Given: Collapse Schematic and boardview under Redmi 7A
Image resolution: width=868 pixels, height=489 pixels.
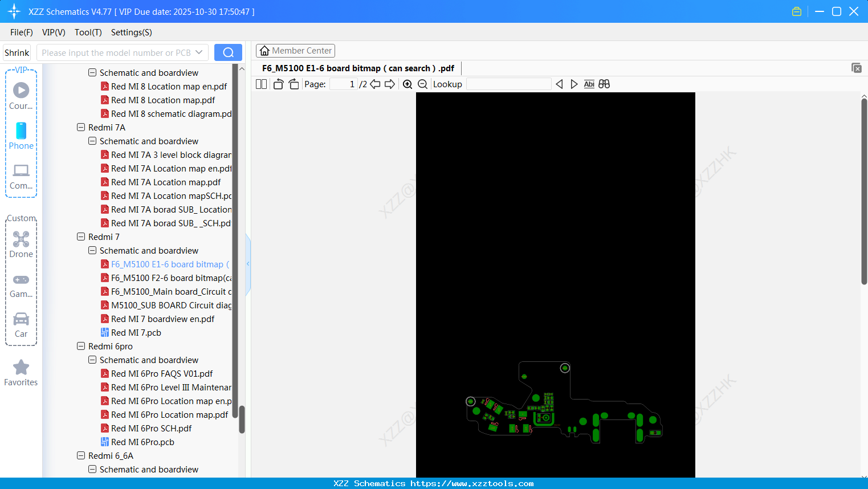Looking at the screenshot, I should [x=92, y=141].
